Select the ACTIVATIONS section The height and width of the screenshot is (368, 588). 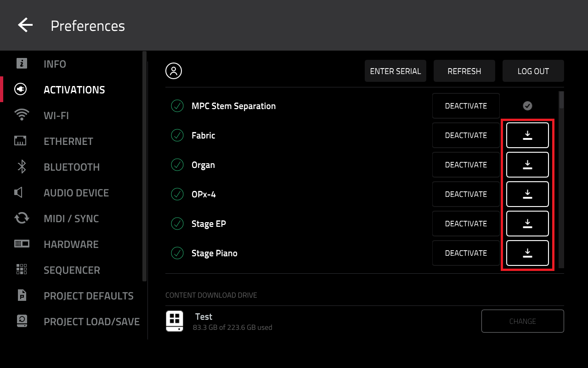[x=74, y=90]
